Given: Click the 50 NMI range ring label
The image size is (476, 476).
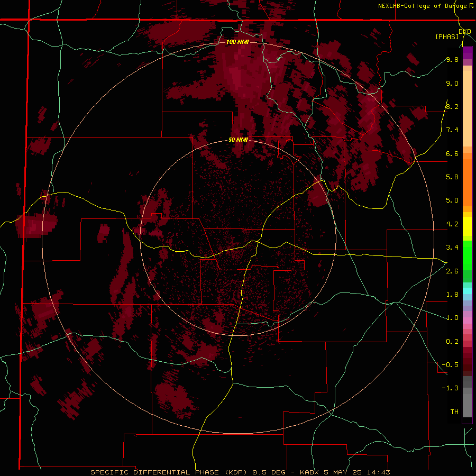Looking at the screenshot, I should click(x=239, y=140).
